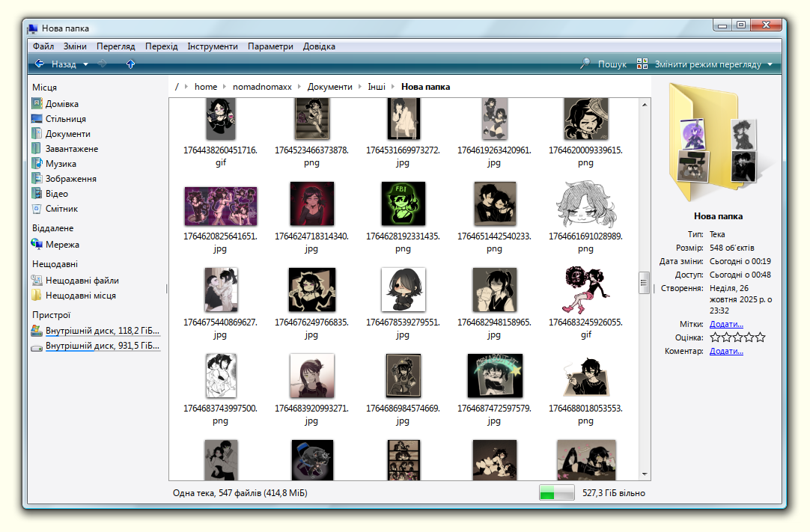Image resolution: width=810 pixels, height=532 pixels.
Task: Expand breadcrumb arrow after home
Action: (x=224, y=87)
